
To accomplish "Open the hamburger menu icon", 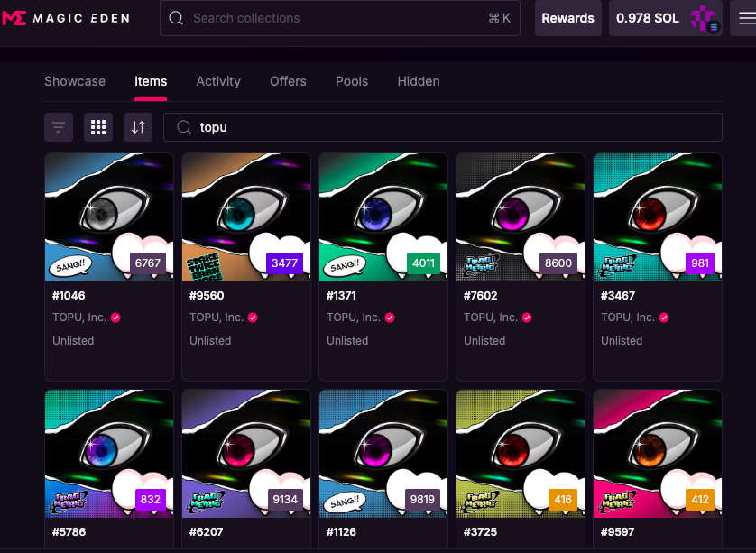I will pos(747,18).
